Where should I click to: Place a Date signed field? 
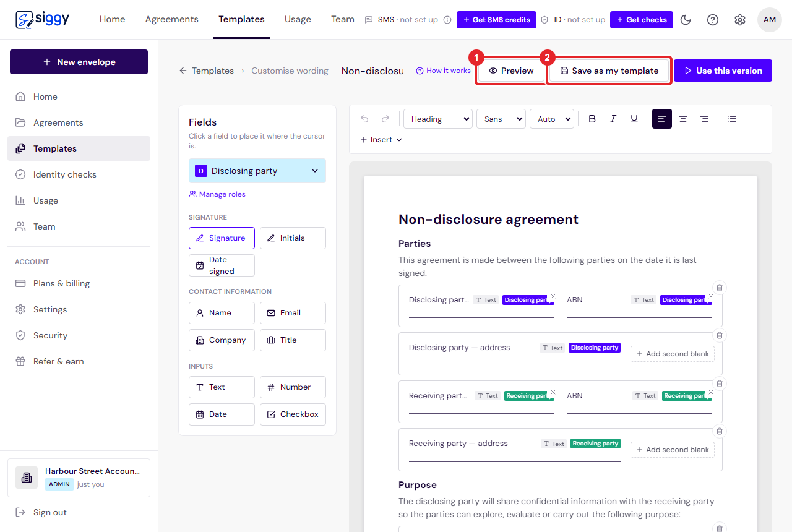222,265
